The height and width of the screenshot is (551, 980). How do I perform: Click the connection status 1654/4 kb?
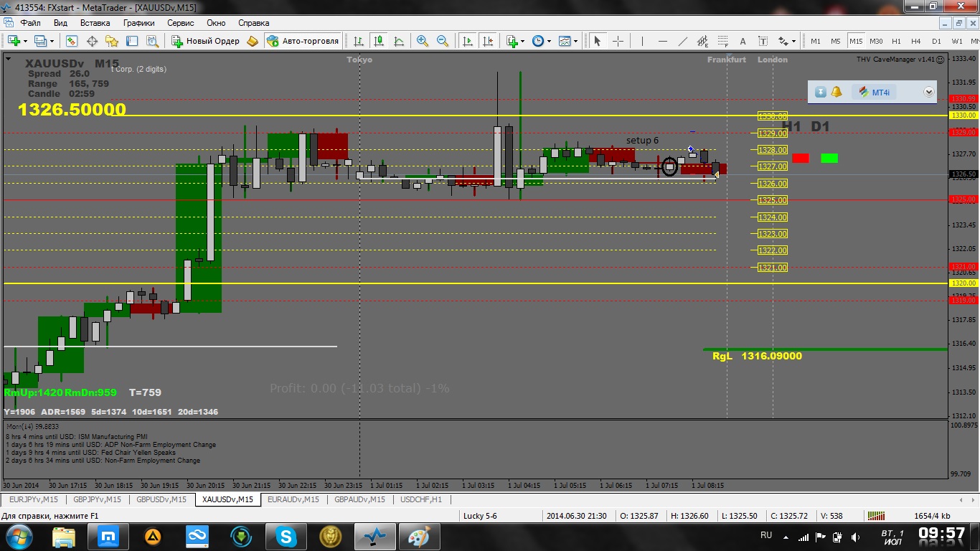(x=933, y=516)
